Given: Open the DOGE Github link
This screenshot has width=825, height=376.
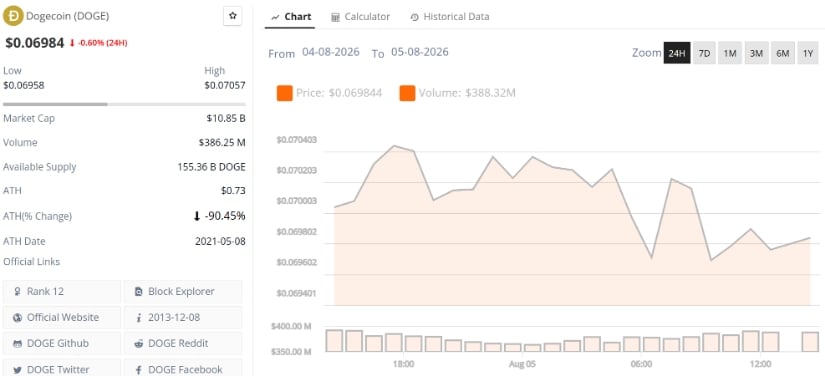Looking at the screenshot, I should [x=62, y=343].
